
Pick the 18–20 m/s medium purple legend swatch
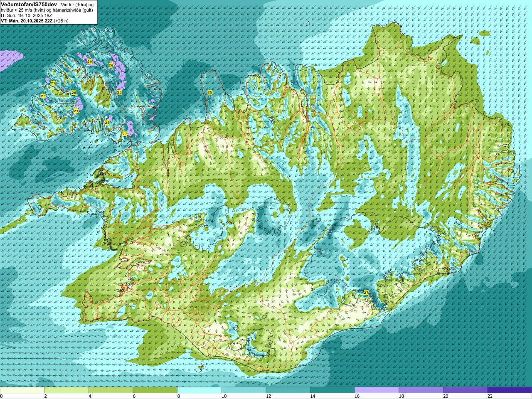coord(421,390)
